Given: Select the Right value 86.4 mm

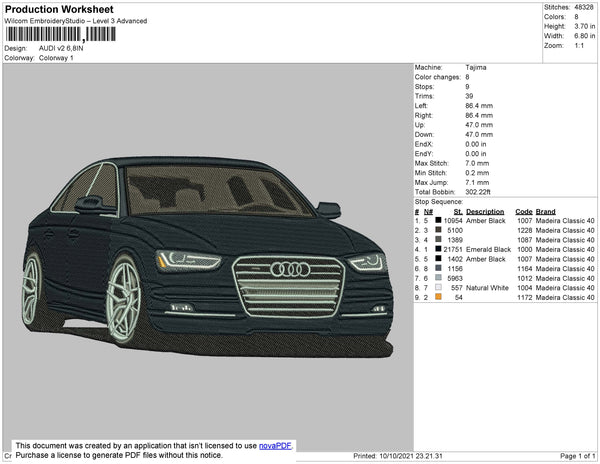Looking at the screenshot, I should 479,116.
